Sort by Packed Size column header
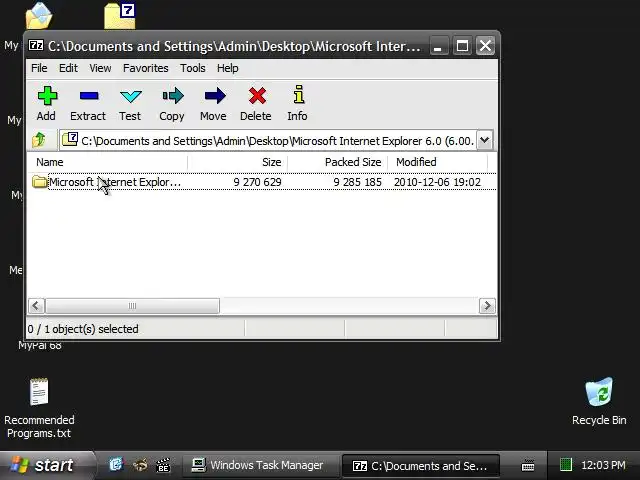Screen dimensions: 640x480 click(x=338, y=162)
